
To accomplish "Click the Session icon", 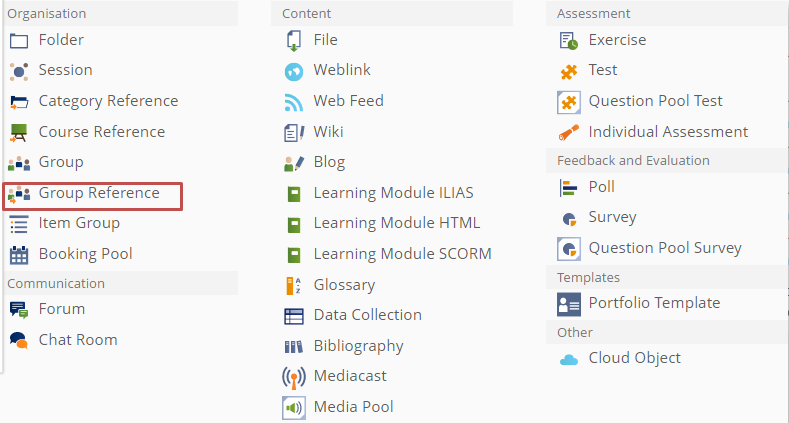I will tap(19, 71).
